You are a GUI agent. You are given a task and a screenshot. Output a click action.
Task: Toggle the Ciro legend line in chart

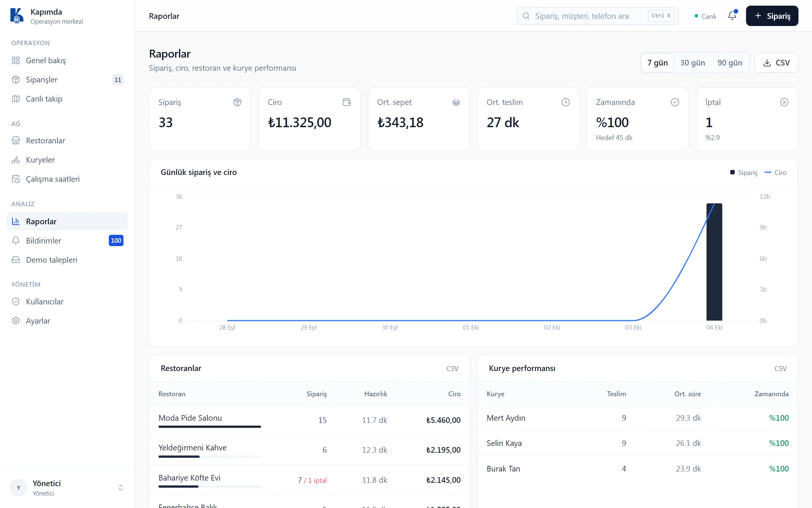768,172
